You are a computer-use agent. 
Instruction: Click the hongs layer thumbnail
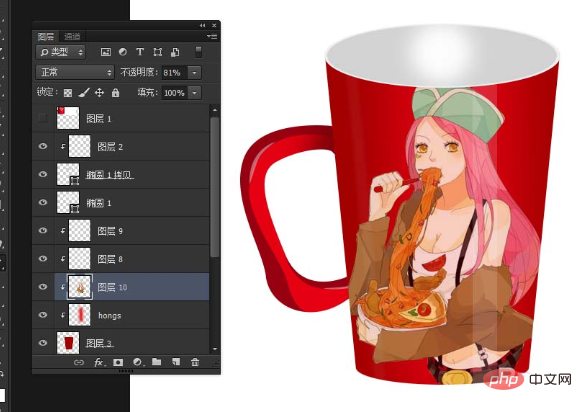click(79, 315)
